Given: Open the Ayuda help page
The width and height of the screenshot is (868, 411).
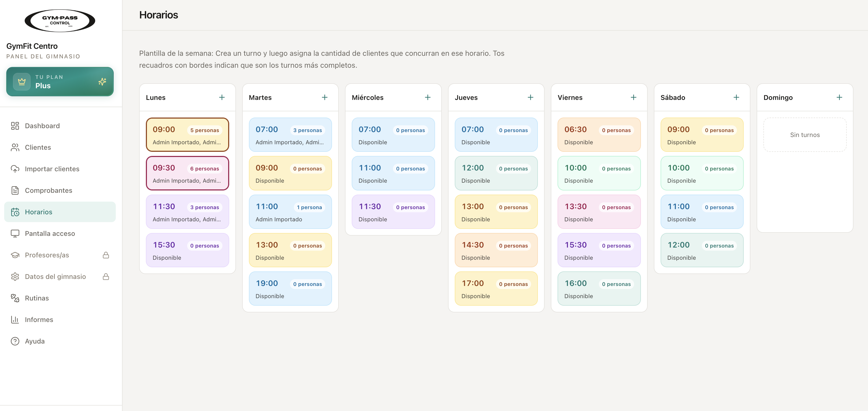Looking at the screenshot, I should pos(60,341).
